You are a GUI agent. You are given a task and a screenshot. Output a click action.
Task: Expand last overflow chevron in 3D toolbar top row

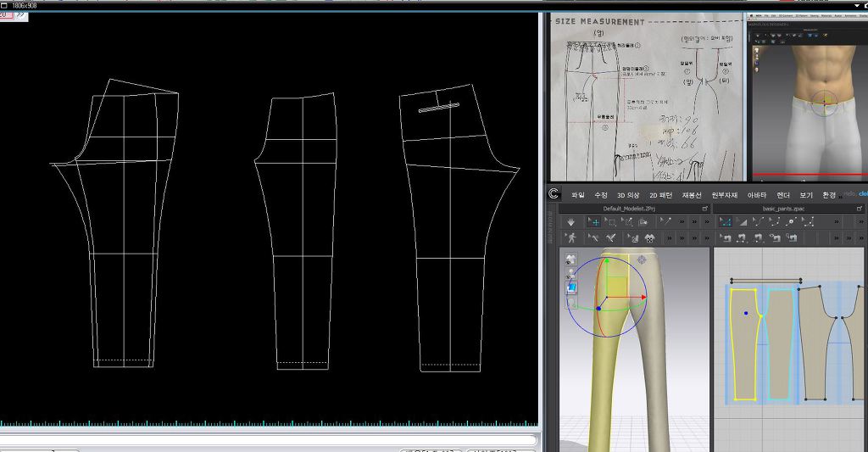707,221
